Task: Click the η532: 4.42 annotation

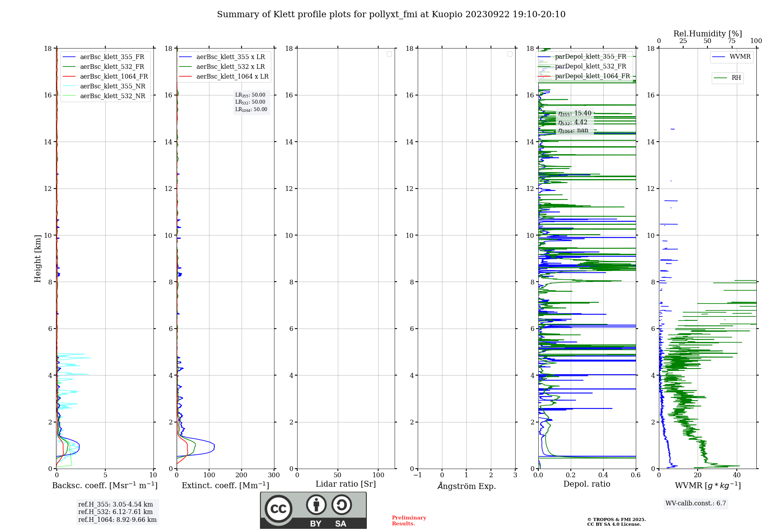Action: coord(573,122)
